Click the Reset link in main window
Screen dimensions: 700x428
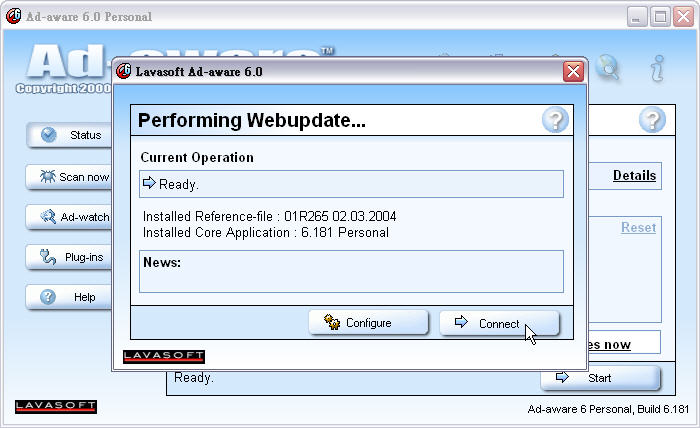[x=638, y=228]
